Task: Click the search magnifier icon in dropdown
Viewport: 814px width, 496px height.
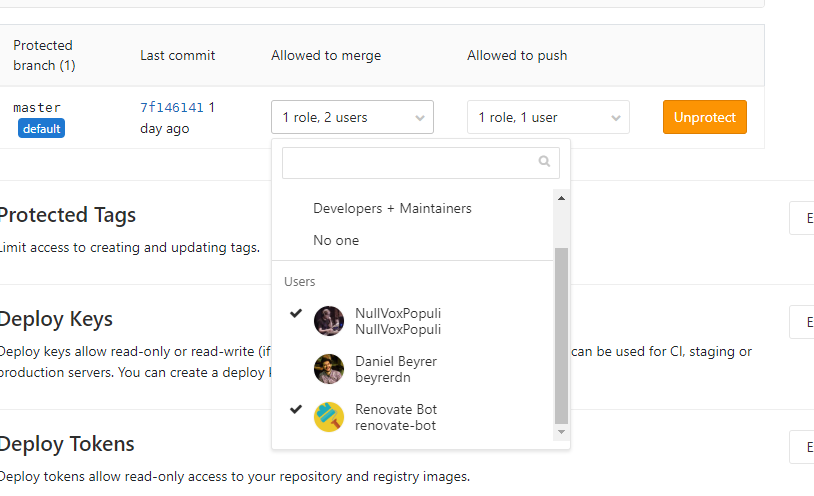Action: tap(544, 162)
